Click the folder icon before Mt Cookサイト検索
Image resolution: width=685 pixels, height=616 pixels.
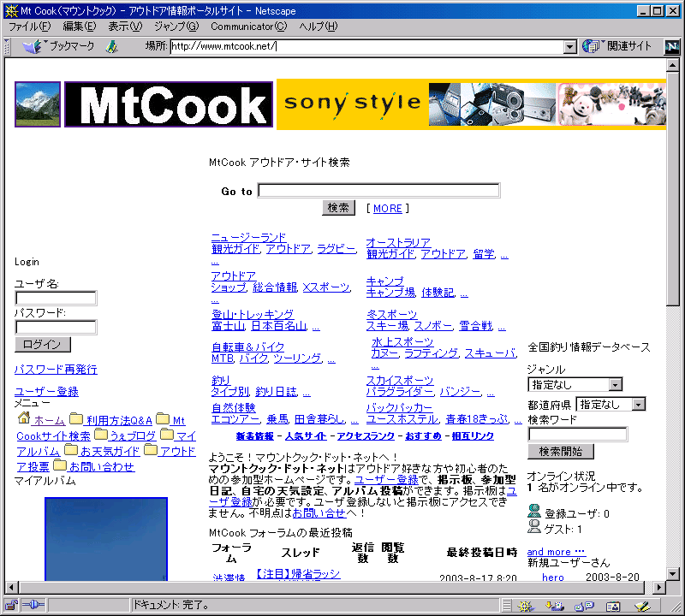163,418
